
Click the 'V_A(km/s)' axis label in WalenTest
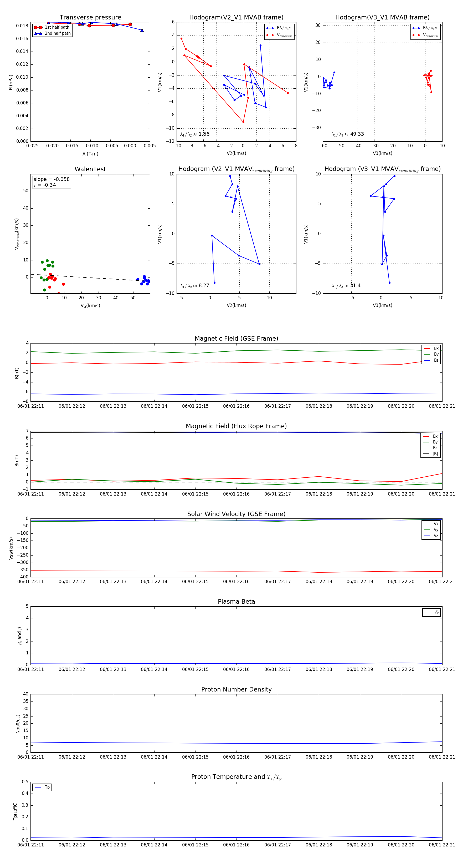(x=90, y=306)
